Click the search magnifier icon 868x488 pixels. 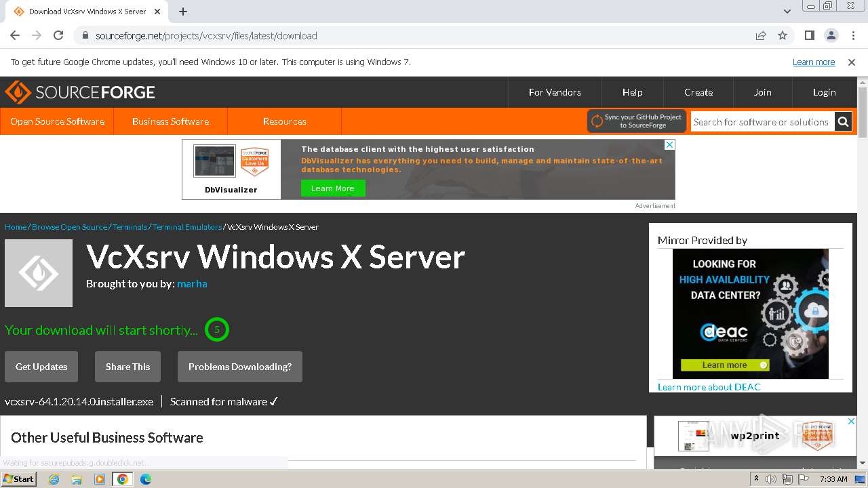click(x=843, y=122)
